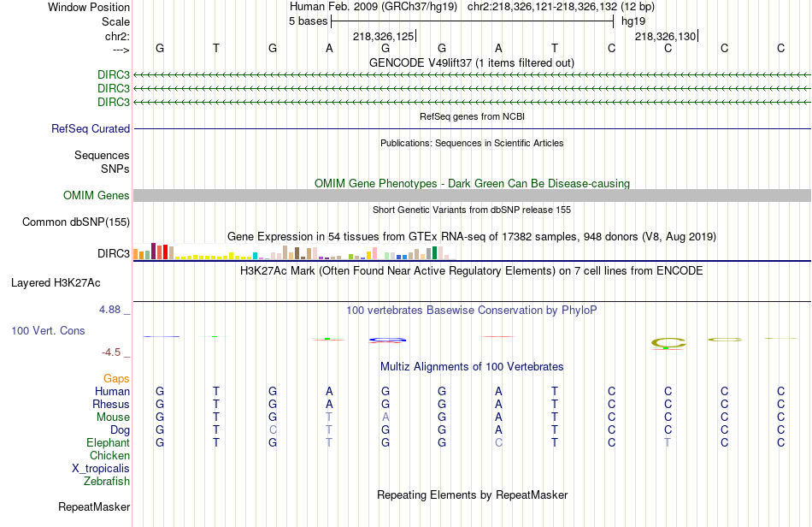Image resolution: width=812 pixels, height=527 pixels.
Task: Open '100 vertebrates Basewise Conservation by PhyloP' title
Action: click(x=472, y=311)
